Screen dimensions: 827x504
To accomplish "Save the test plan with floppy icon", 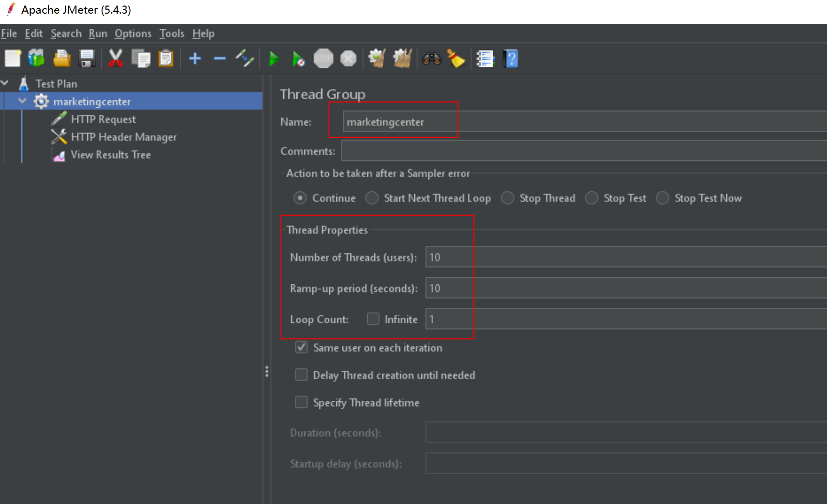I will 87,59.
